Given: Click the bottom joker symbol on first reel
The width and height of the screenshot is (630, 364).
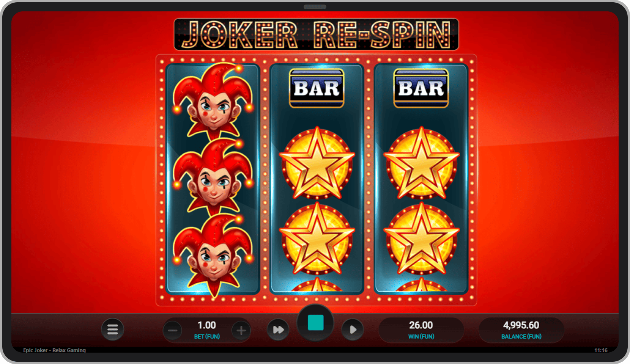Looking at the screenshot, I should (x=213, y=254).
